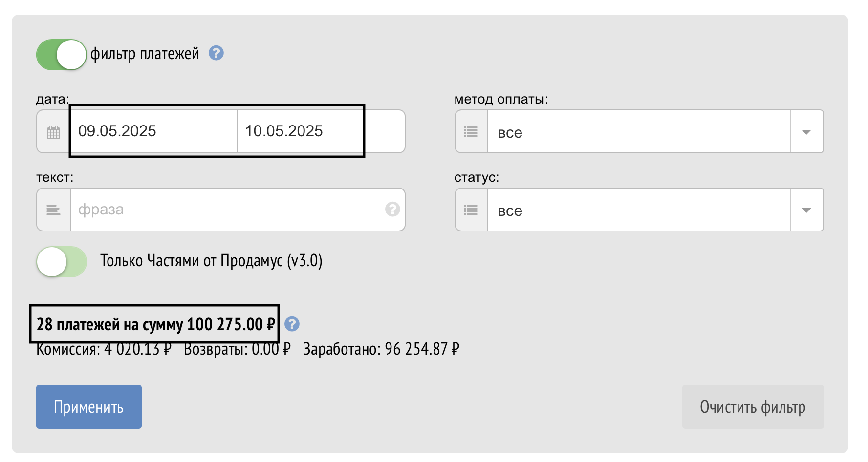Click the текст: label
868x462 pixels.
click(55, 177)
